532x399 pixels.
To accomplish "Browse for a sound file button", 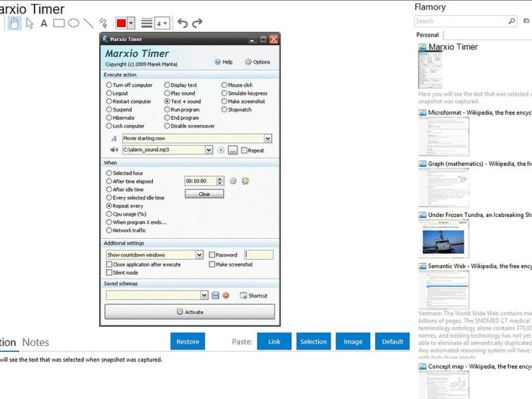I will coord(233,150).
